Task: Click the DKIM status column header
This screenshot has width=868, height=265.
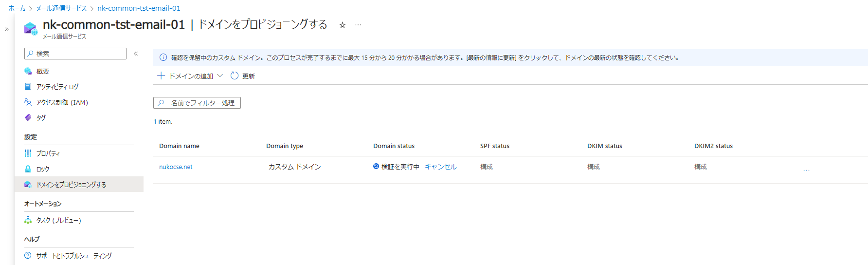Action: coord(605,146)
